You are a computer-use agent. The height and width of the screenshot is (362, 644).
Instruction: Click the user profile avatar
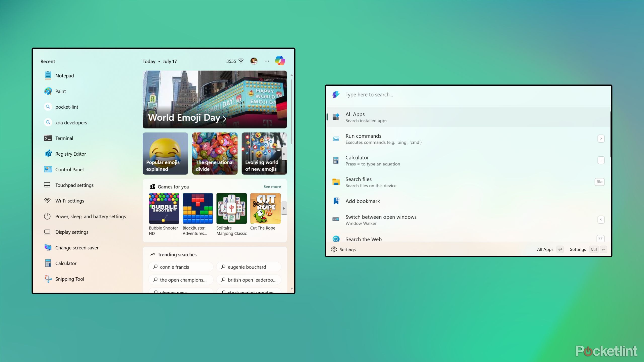click(x=254, y=61)
